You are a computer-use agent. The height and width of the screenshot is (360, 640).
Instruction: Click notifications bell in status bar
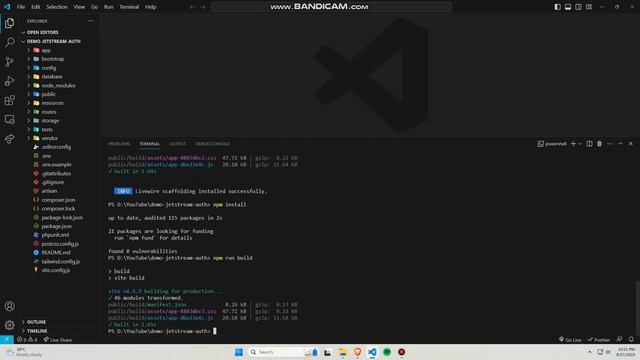tap(631, 340)
